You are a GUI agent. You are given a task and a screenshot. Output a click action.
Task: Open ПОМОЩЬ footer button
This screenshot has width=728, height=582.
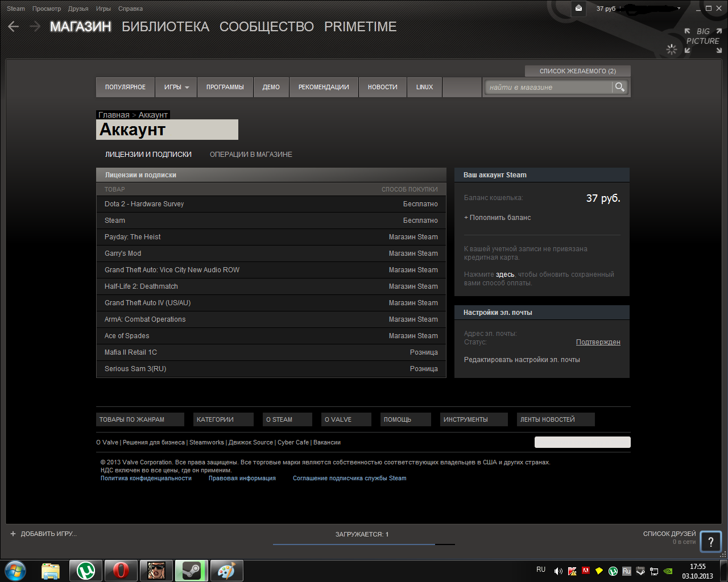pos(406,419)
